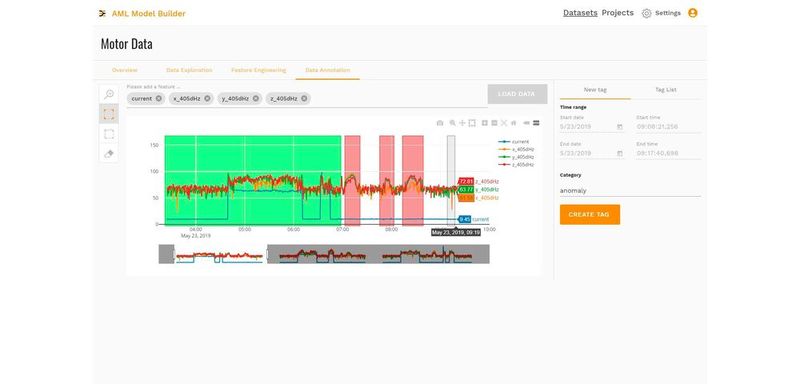This screenshot has width=800, height=384.
Task: Click the AML Model Builder title
Action: (x=148, y=14)
